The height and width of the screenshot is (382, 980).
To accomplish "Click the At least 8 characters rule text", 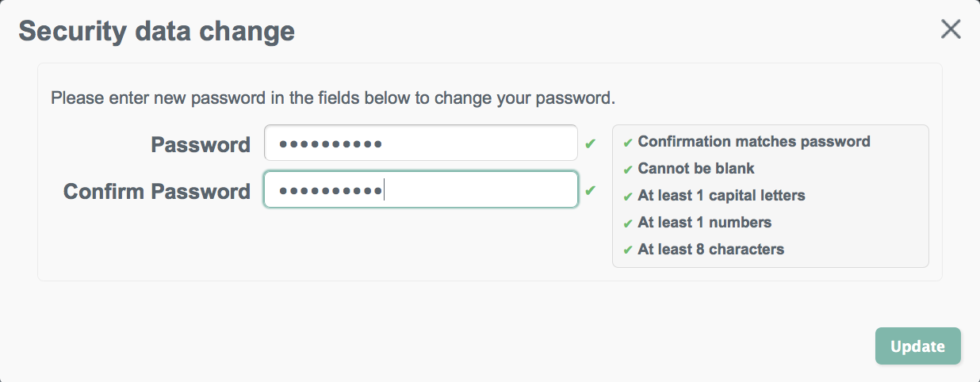I will [711, 250].
